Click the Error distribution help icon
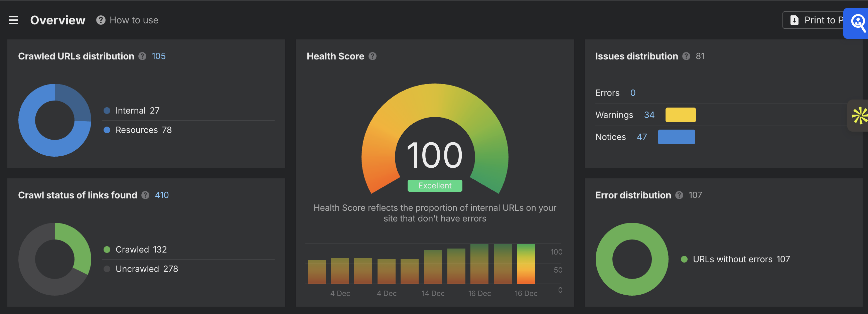 [x=679, y=195]
